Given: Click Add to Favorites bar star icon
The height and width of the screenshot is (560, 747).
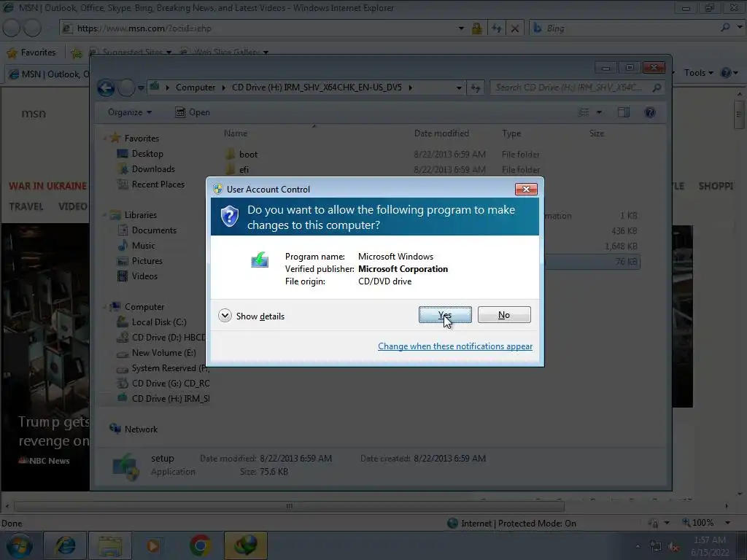Looking at the screenshot, I should [76, 52].
